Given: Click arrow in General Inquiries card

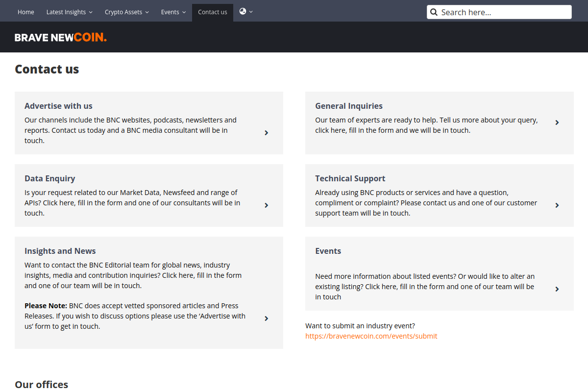Looking at the screenshot, I should point(557,122).
